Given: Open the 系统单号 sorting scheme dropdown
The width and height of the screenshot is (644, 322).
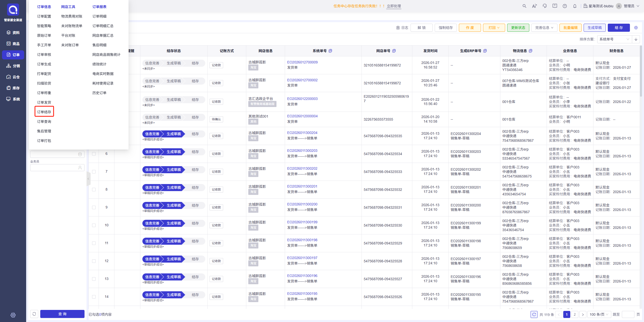Looking at the screenshot, I should pos(614,39).
